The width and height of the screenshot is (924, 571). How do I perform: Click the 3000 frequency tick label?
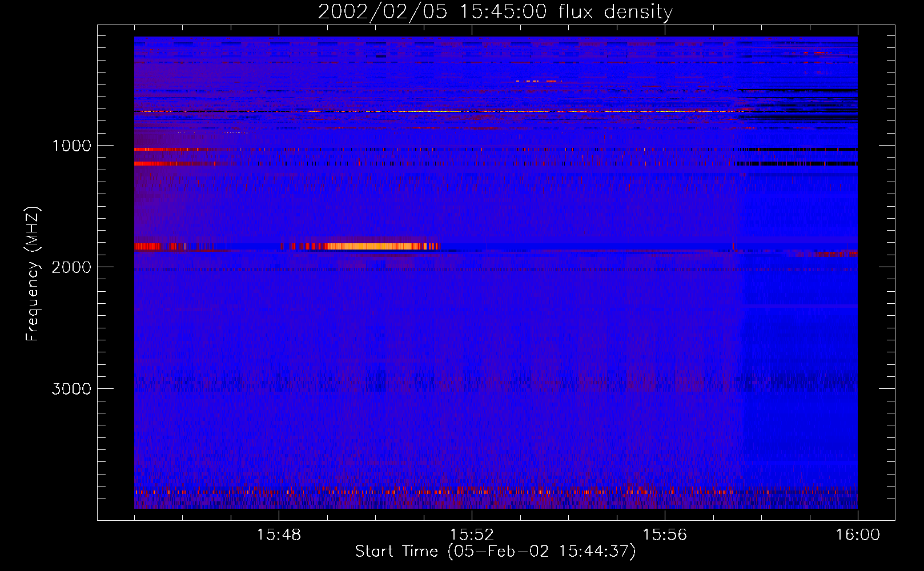(x=71, y=389)
